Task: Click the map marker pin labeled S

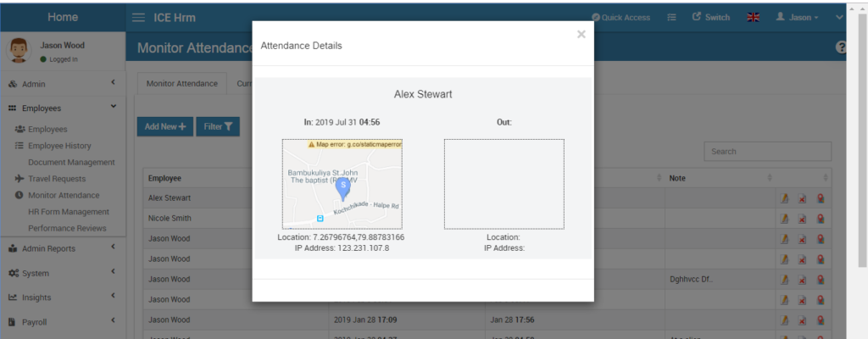Action: pos(343,188)
